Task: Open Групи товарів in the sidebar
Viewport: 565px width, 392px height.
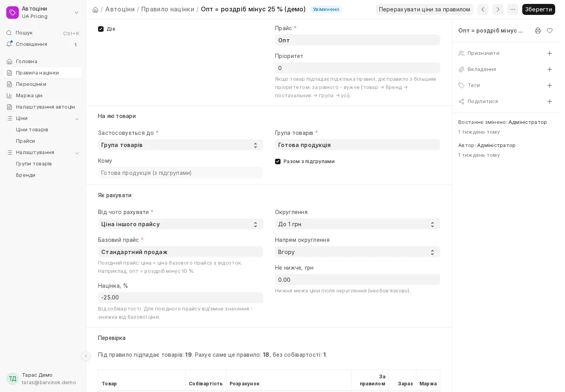Action: (43, 164)
